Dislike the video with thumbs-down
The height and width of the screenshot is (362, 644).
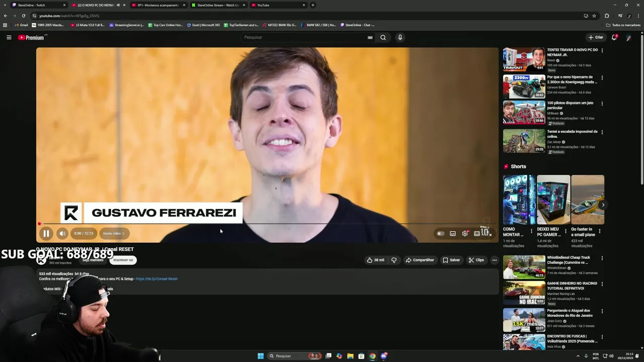(x=394, y=260)
